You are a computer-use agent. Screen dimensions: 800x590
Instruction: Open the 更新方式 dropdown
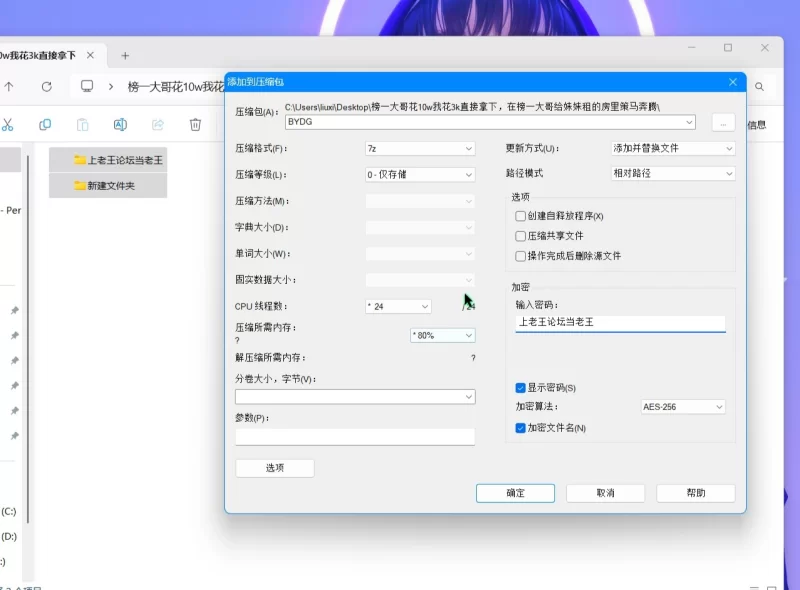pos(673,148)
